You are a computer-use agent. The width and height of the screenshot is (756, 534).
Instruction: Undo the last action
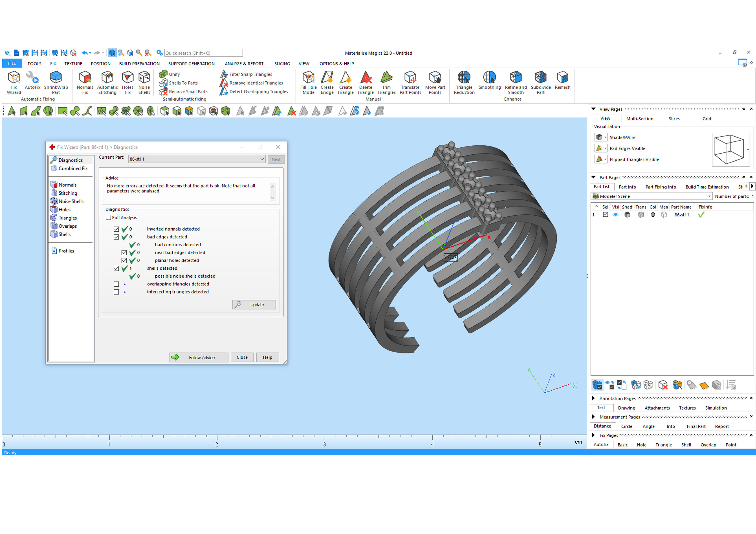pos(84,53)
